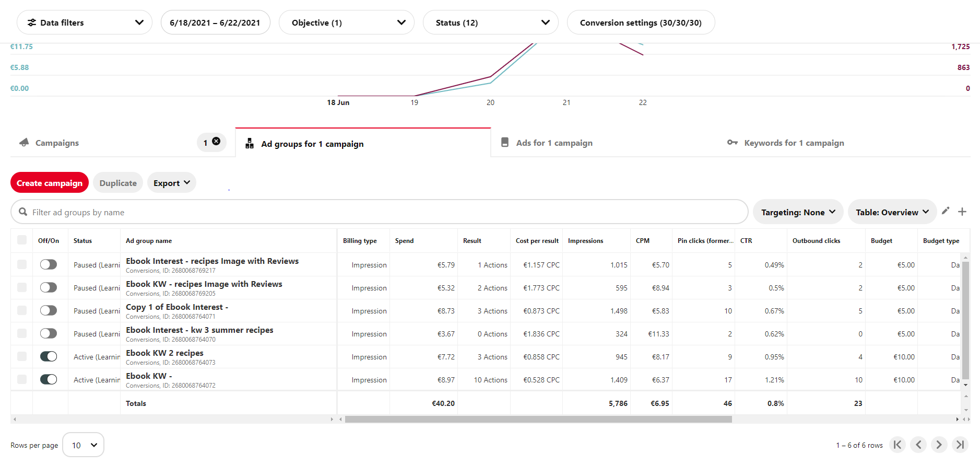Go to the previous page arrow
Screen dimensions: 980x465
pos(918,445)
